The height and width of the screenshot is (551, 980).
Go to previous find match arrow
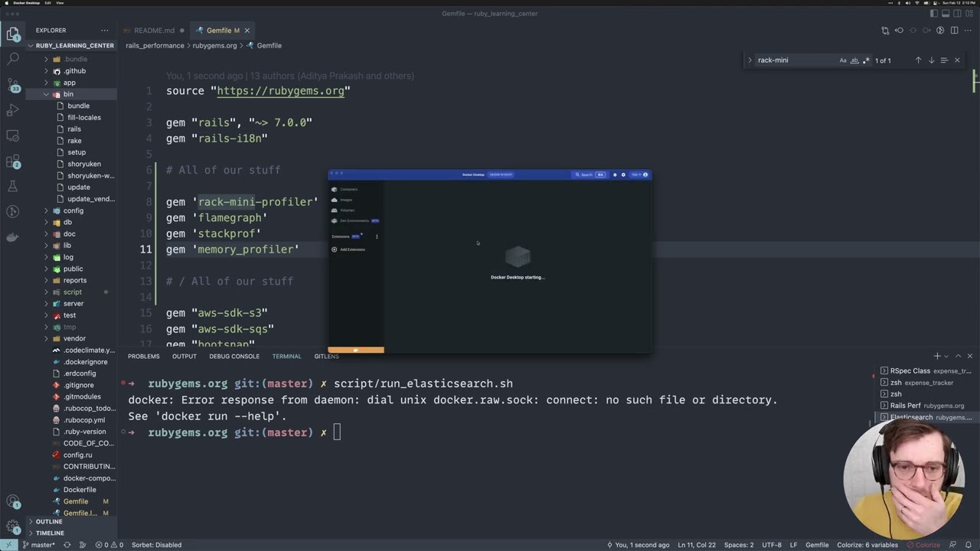(918, 60)
